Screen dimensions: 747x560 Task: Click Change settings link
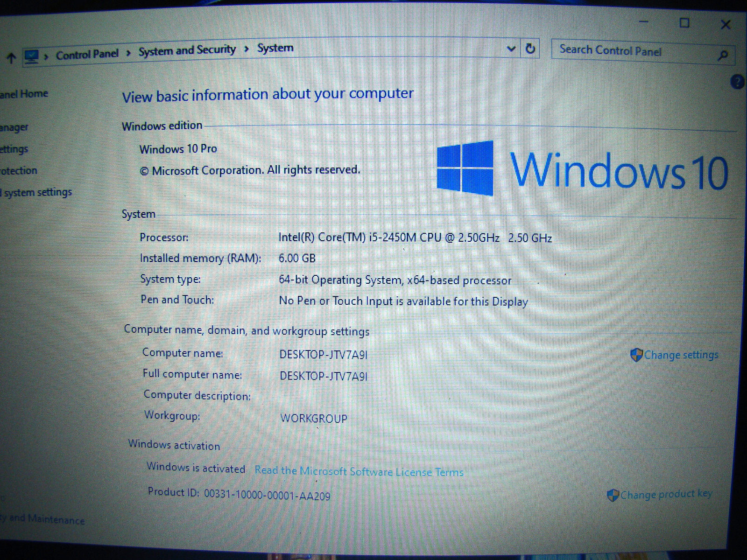tap(681, 355)
